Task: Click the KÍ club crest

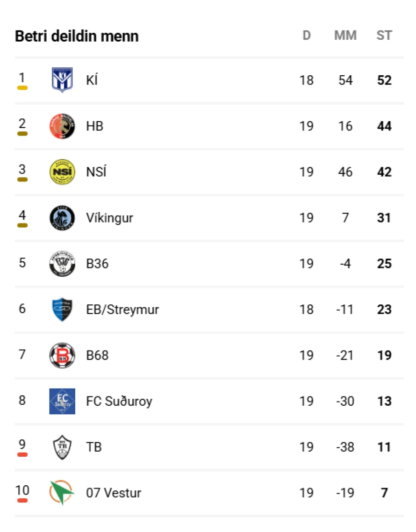Action: coord(62,80)
